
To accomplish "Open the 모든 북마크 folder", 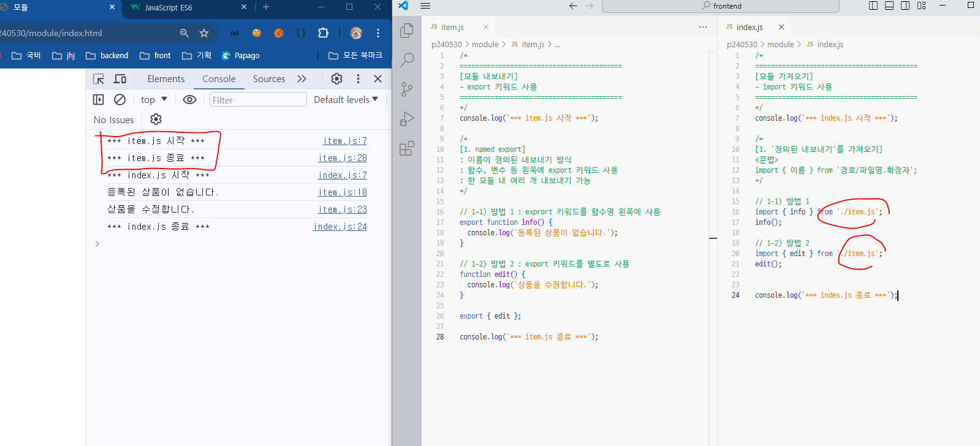I will [355, 56].
